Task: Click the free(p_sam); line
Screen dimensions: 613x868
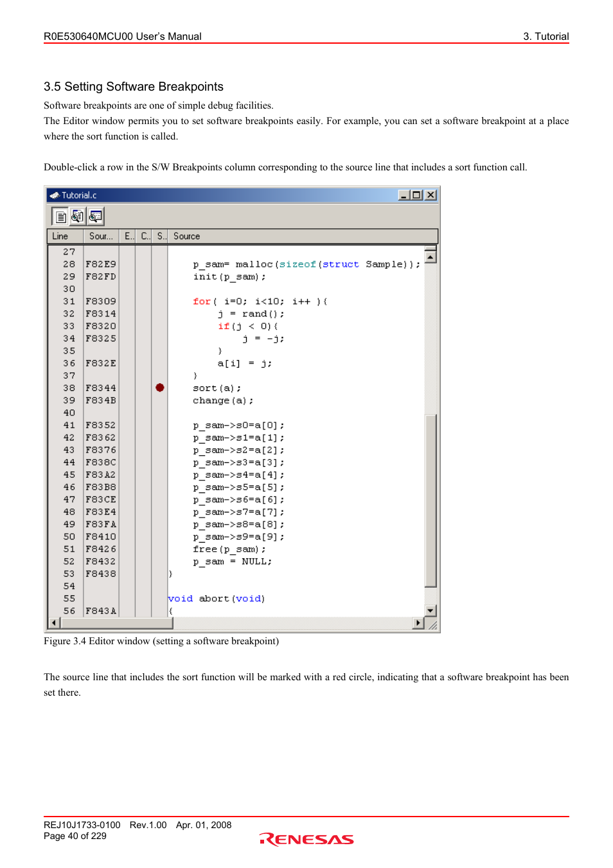Action: click(x=229, y=549)
